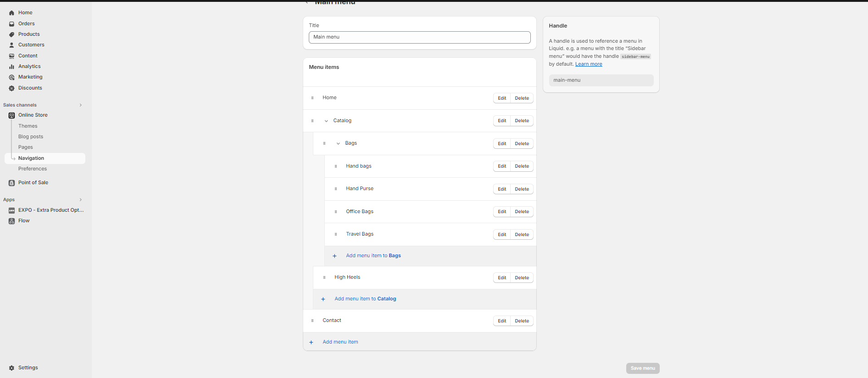Edit the High Heels menu item
The image size is (868, 378).
coord(502,278)
